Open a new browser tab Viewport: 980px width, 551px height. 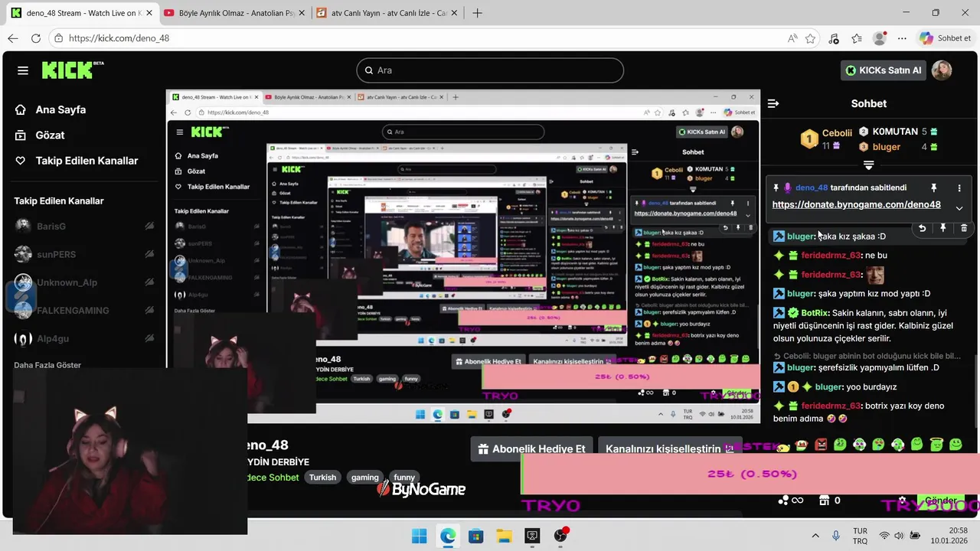pyautogui.click(x=478, y=13)
